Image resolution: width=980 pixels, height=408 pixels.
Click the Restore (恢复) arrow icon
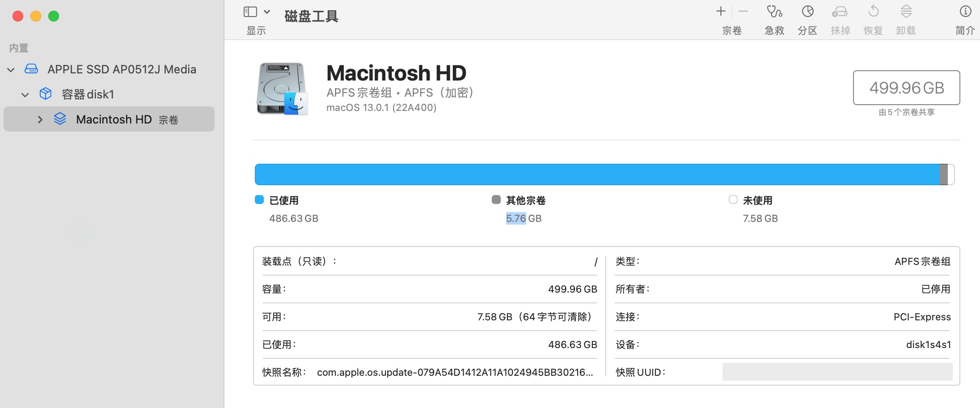(873, 12)
